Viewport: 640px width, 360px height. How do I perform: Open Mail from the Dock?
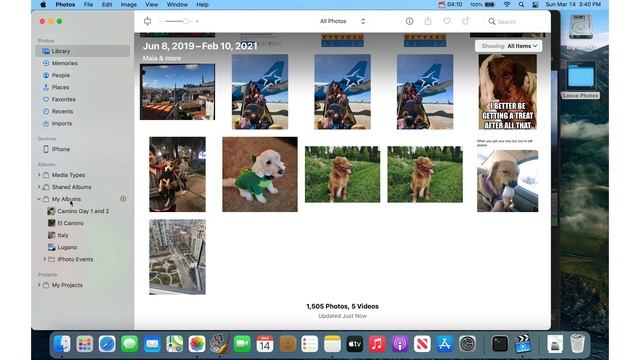pos(152,344)
